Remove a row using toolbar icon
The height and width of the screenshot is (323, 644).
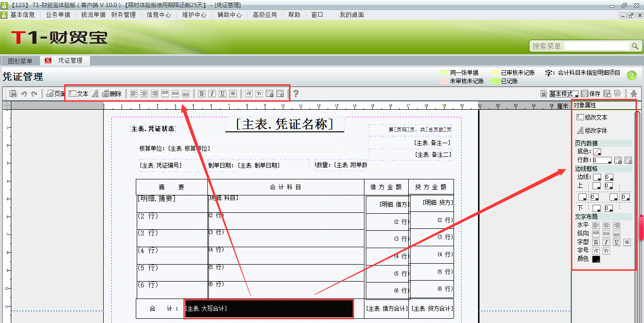click(280, 94)
